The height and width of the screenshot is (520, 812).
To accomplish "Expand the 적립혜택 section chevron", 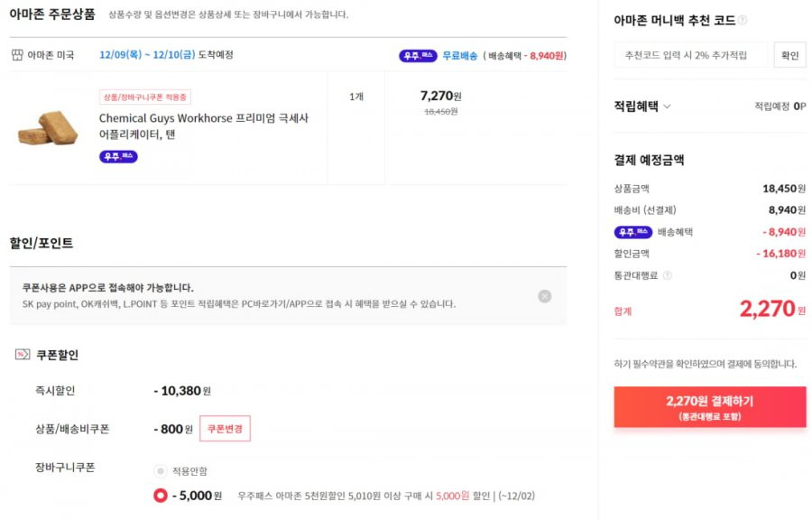I will (667, 107).
